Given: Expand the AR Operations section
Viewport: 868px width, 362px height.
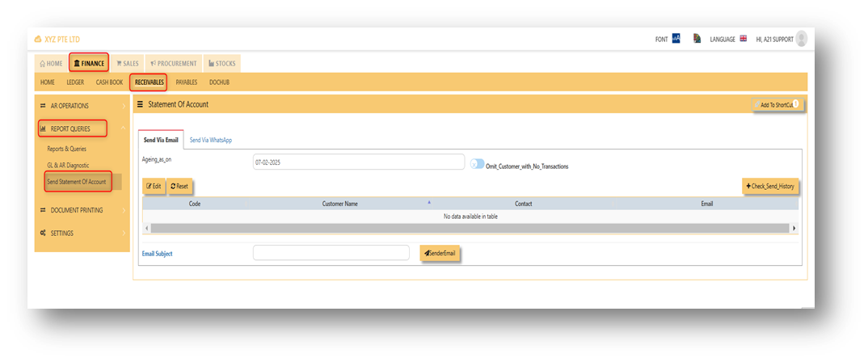Looking at the screenshot, I should pyautogui.click(x=82, y=106).
